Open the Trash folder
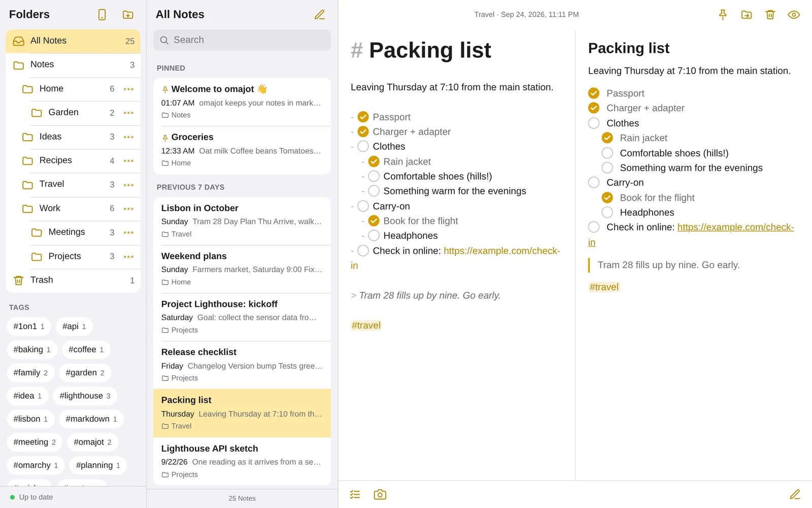The width and height of the screenshot is (812, 508). (x=73, y=280)
